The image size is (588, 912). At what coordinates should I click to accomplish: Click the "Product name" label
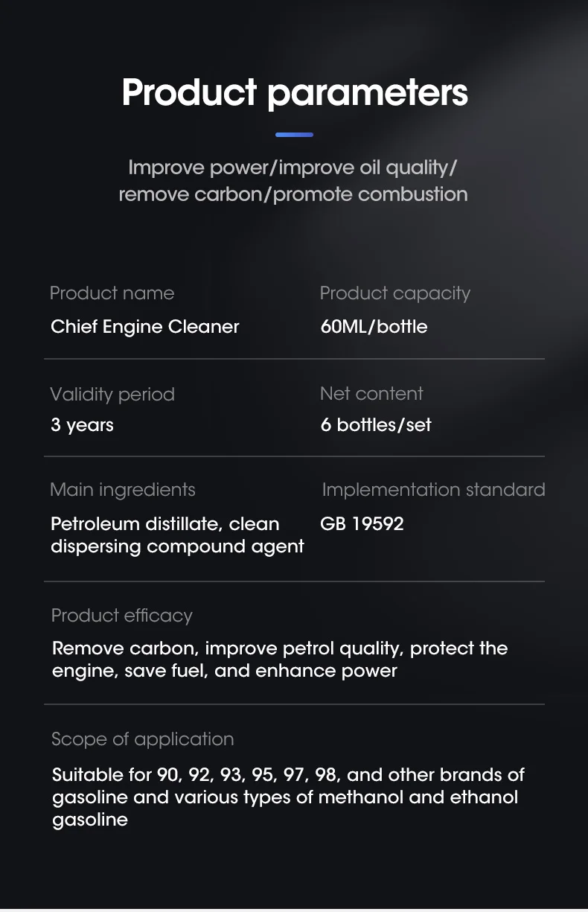(112, 293)
